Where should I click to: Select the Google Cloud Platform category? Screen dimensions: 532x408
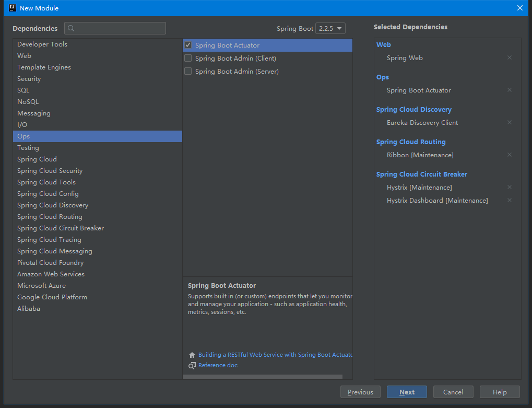point(98,297)
